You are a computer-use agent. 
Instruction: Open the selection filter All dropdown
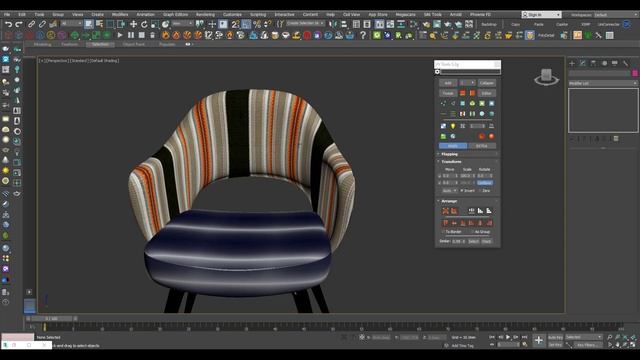(x=71, y=24)
